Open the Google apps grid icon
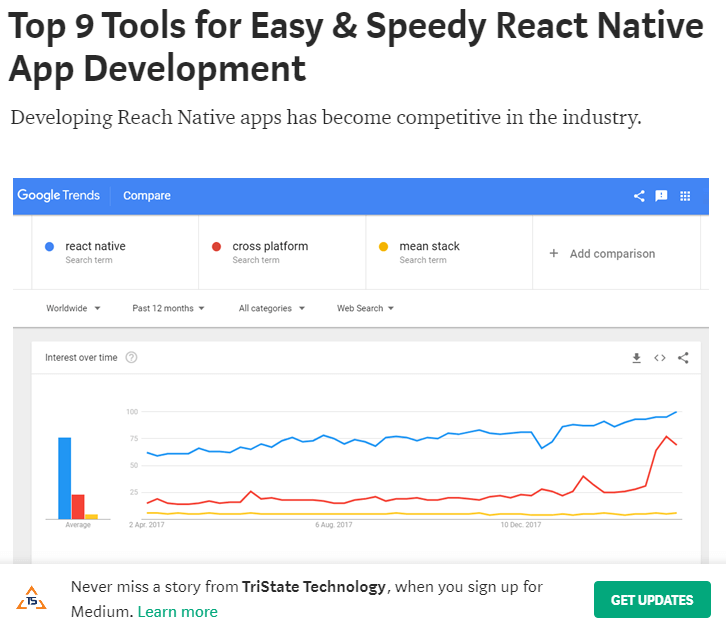 [x=685, y=196]
